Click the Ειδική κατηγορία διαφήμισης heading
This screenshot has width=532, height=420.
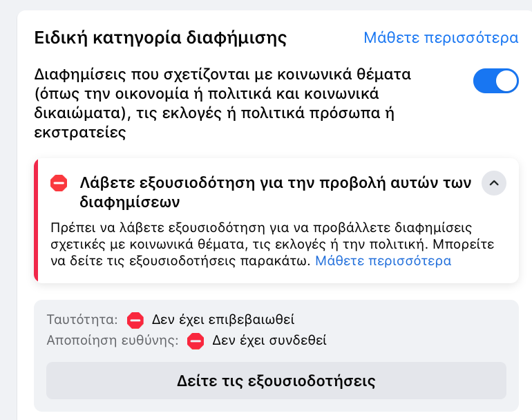160,38
